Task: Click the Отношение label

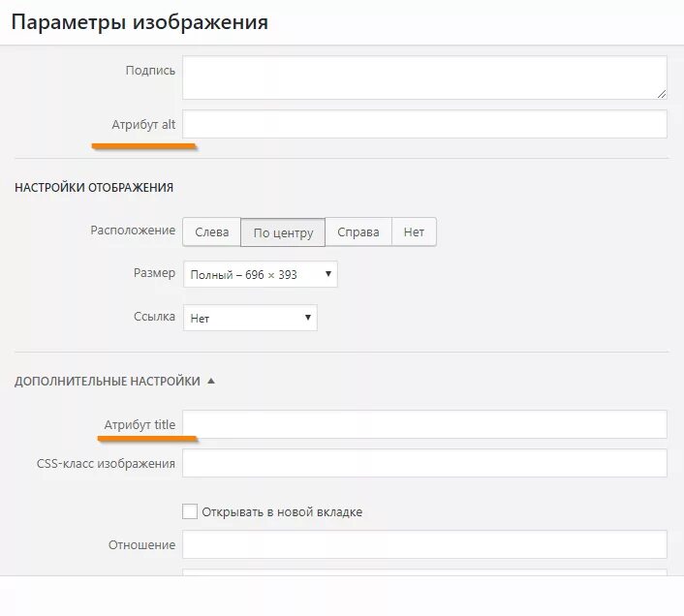Action: tap(141, 545)
